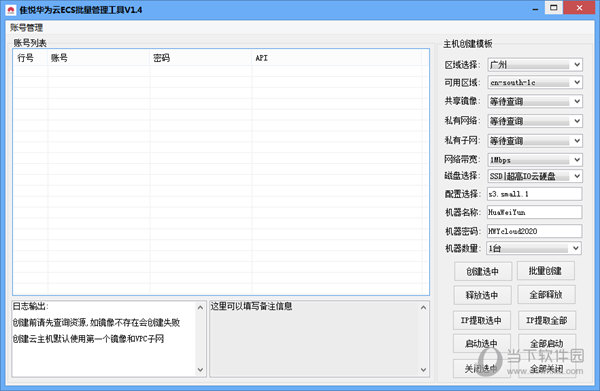Expand the 磁盘选择 SSD dropdown
Viewport: 600px width, 391px height.
(x=535, y=176)
